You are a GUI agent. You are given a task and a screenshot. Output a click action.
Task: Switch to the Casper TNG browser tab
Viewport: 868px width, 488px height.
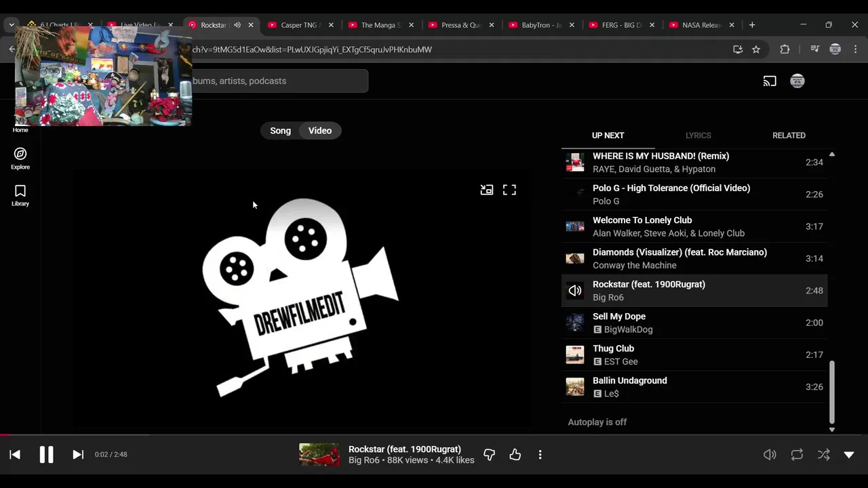point(300,25)
